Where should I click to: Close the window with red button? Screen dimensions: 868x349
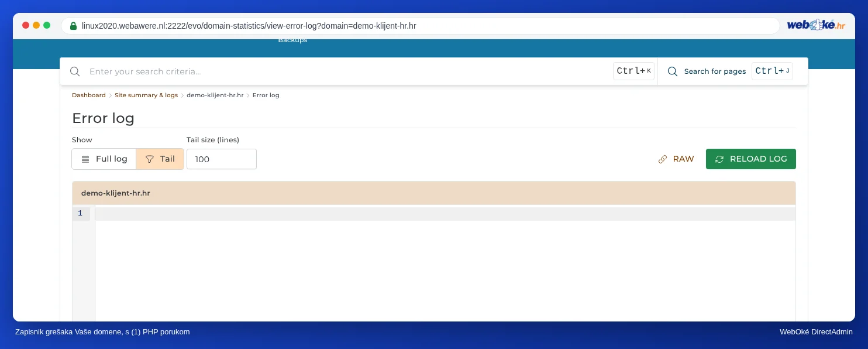coord(26,25)
